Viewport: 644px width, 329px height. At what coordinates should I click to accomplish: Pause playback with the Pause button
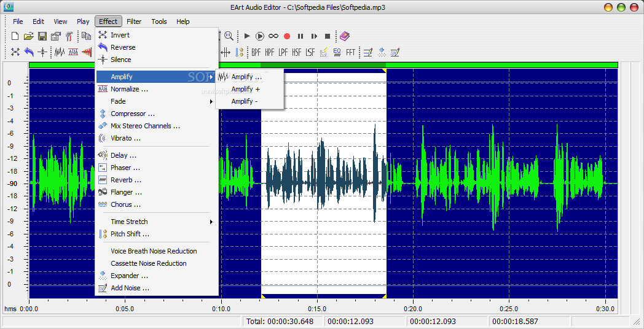[x=300, y=36]
